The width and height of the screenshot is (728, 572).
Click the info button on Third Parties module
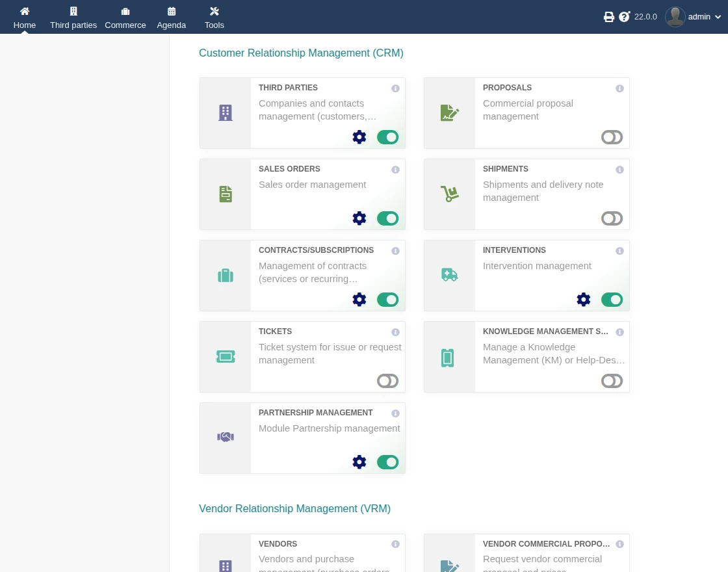tap(395, 88)
